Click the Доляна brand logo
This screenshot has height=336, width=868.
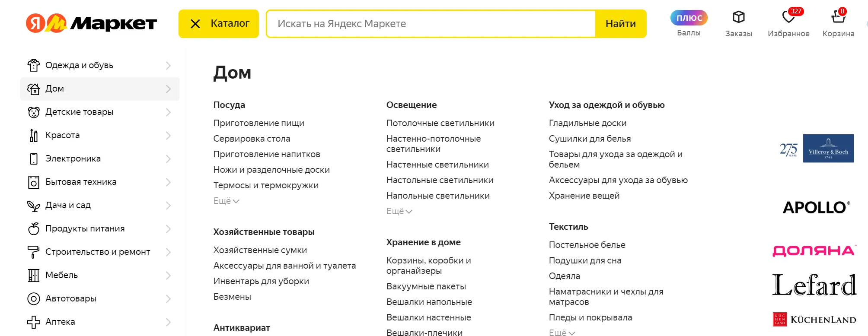click(x=813, y=250)
